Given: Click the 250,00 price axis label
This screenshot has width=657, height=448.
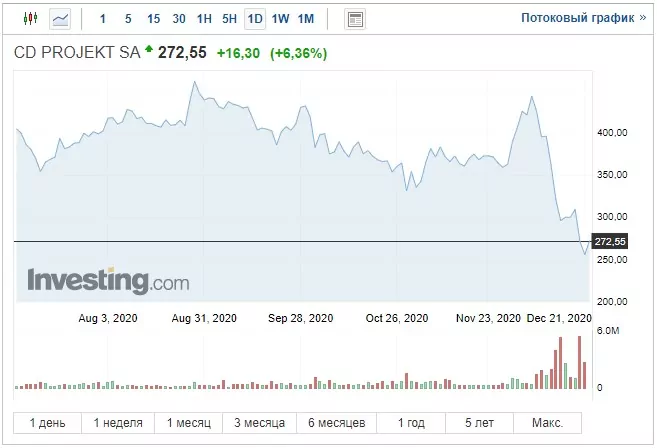Looking at the screenshot, I should pyautogui.click(x=612, y=259).
